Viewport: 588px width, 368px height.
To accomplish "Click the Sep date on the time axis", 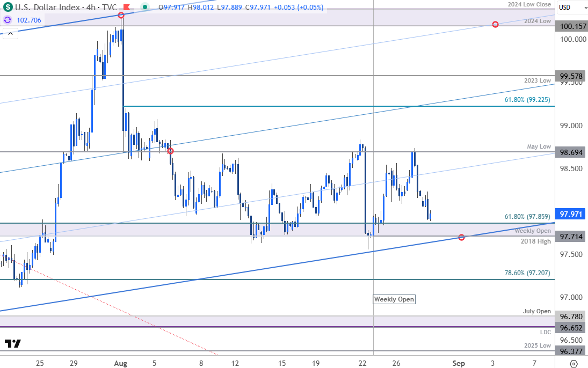I will click(x=459, y=363).
